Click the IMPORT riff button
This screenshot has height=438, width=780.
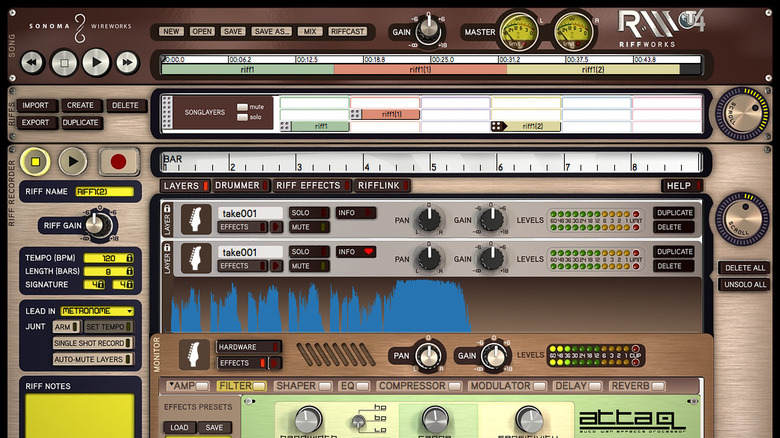click(35, 106)
